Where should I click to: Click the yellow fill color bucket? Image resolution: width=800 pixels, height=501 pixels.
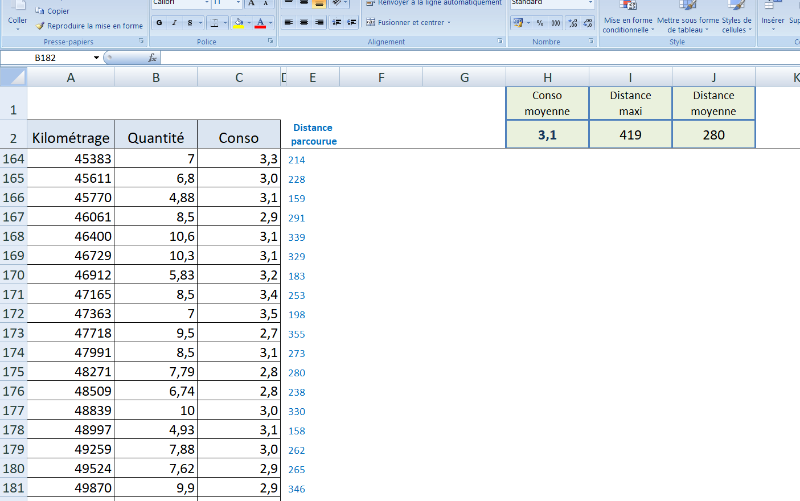tap(238, 22)
